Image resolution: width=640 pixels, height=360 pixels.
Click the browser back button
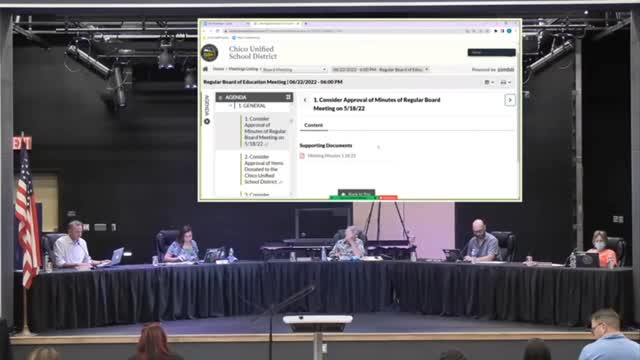tap(205, 31)
